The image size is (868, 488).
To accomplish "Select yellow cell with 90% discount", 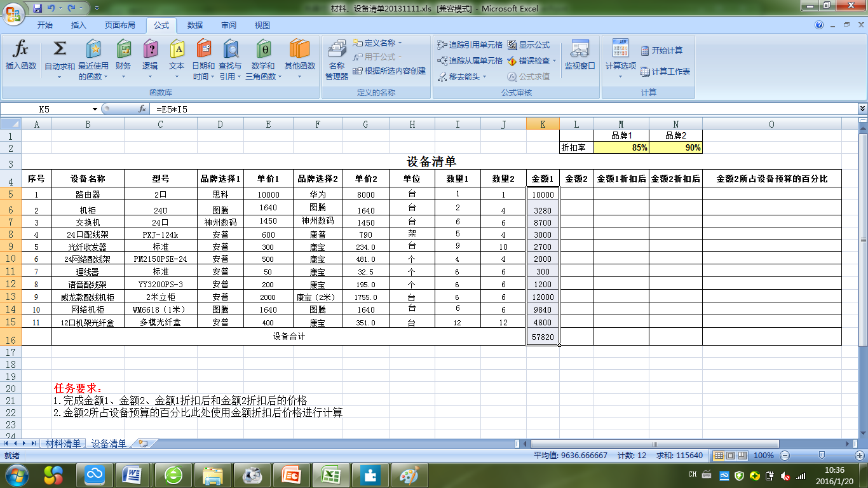I will point(675,147).
